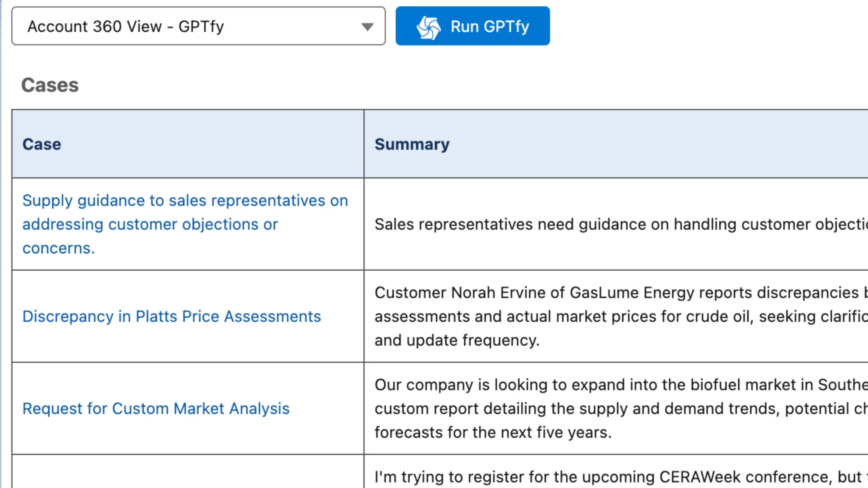Click the dropdown's downward arrow

click(367, 26)
